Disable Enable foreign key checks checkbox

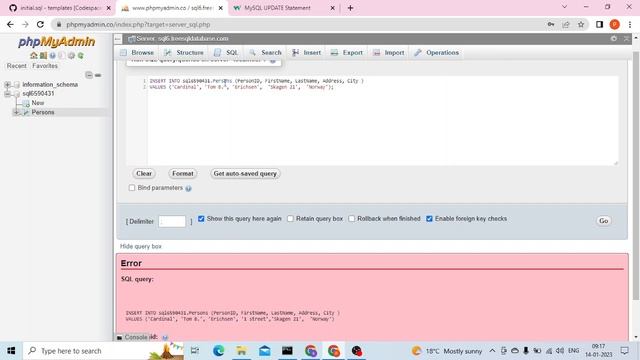point(429,219)
